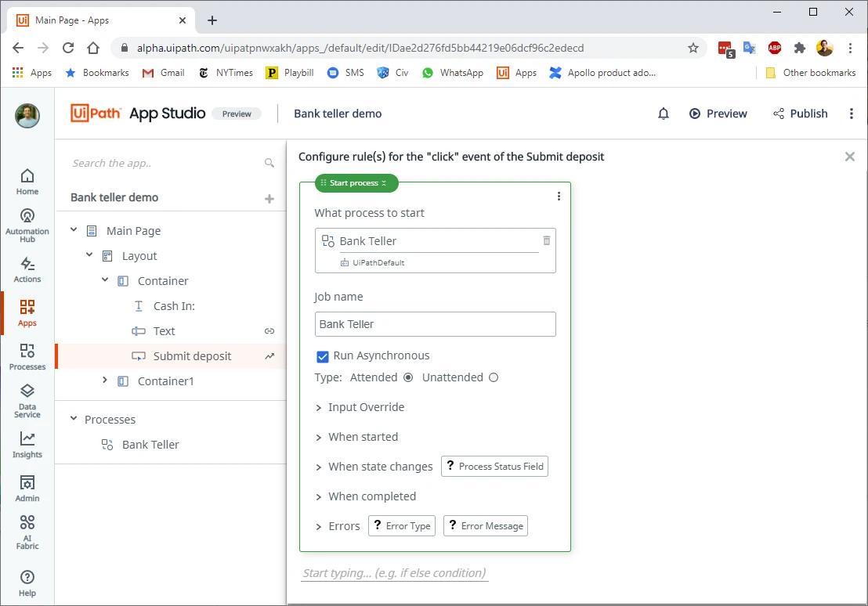Publish the app
Viewport: 868px width, 606px height.
coord(801,114)
